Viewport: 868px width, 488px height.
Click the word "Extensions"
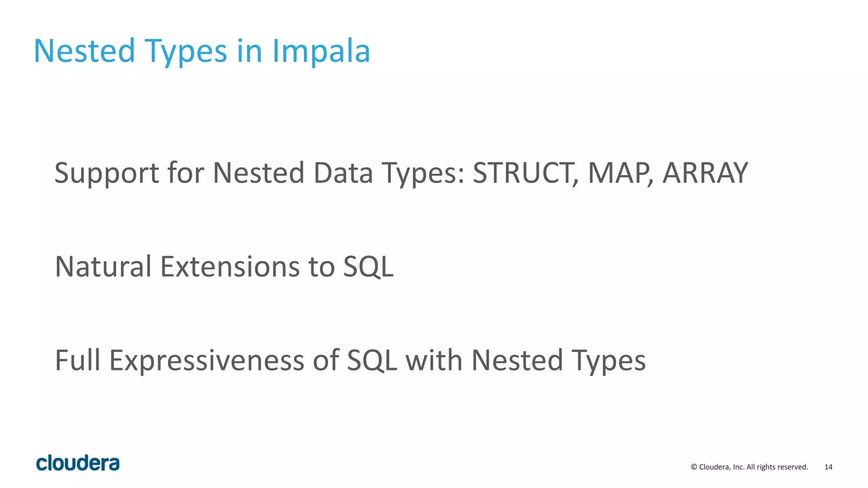[230, 266]
